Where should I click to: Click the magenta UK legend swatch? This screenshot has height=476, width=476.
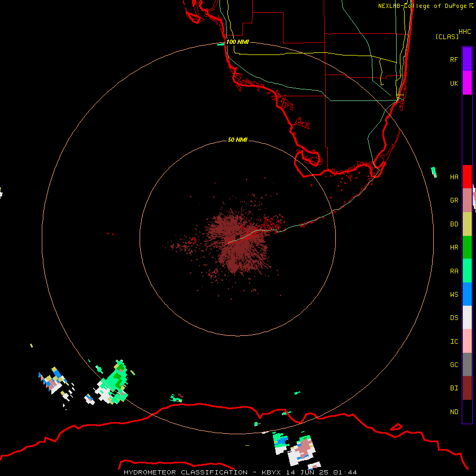point(467,83)
